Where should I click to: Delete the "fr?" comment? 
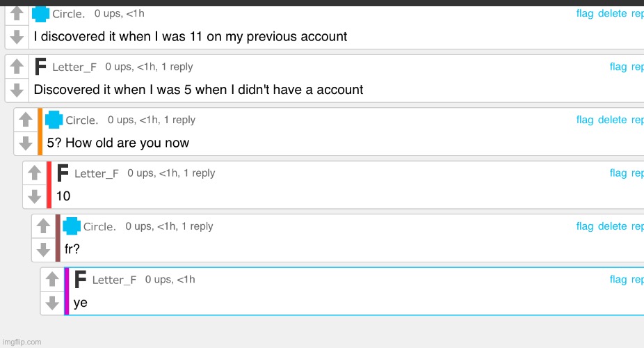pyautogui.click(x=612, y=226)
